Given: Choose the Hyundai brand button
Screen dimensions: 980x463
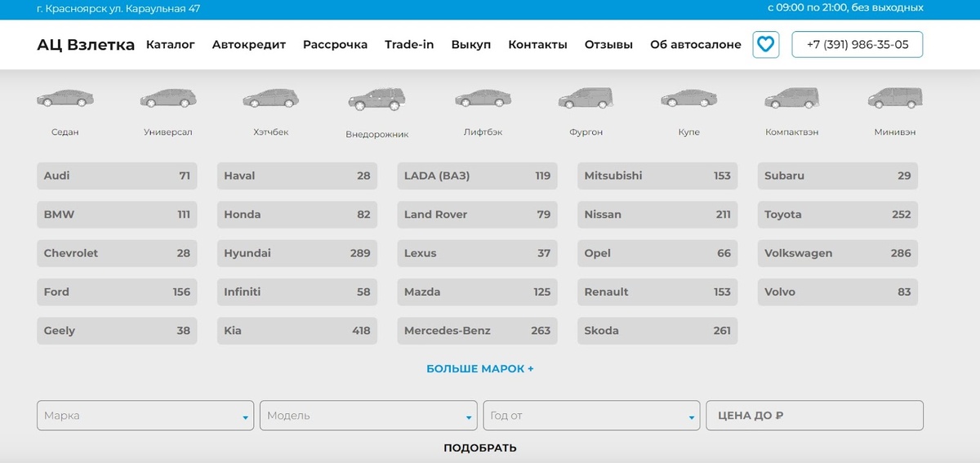Looking at the screenshot, I should point(297,253).
